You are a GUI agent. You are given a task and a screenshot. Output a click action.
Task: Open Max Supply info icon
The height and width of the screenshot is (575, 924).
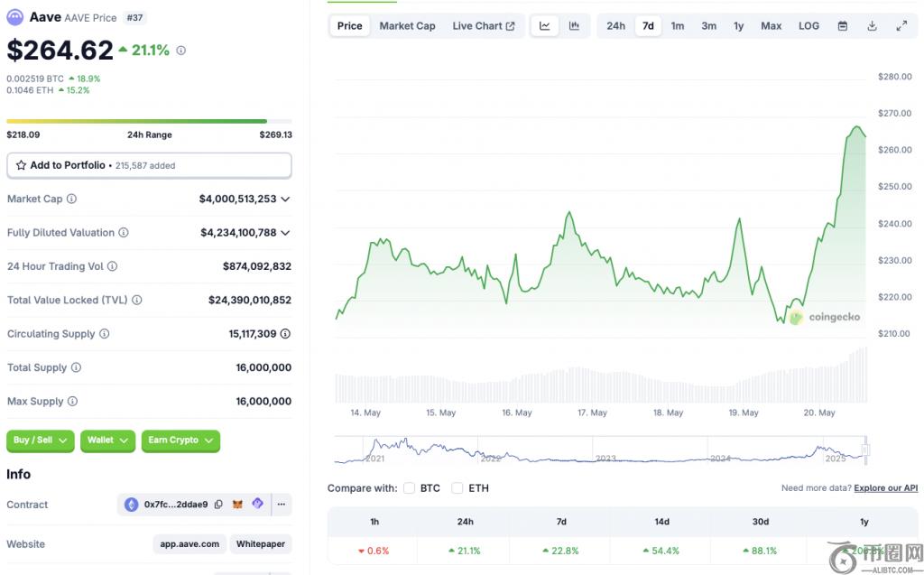click(72, 401)
